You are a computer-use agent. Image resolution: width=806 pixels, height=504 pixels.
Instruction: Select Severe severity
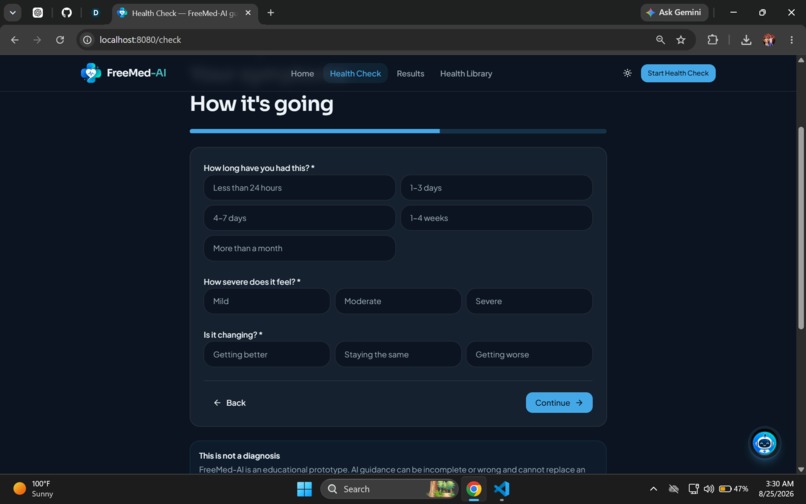point(529,301)
